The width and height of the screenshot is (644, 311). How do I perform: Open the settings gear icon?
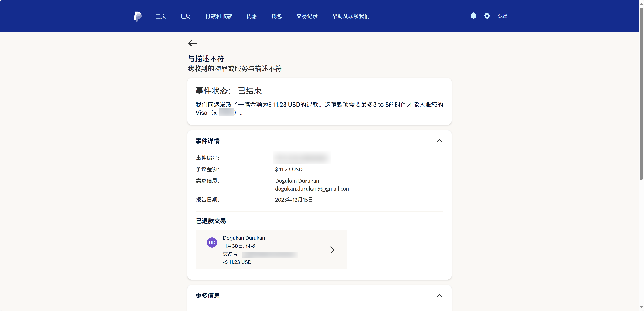click(487, 16)
